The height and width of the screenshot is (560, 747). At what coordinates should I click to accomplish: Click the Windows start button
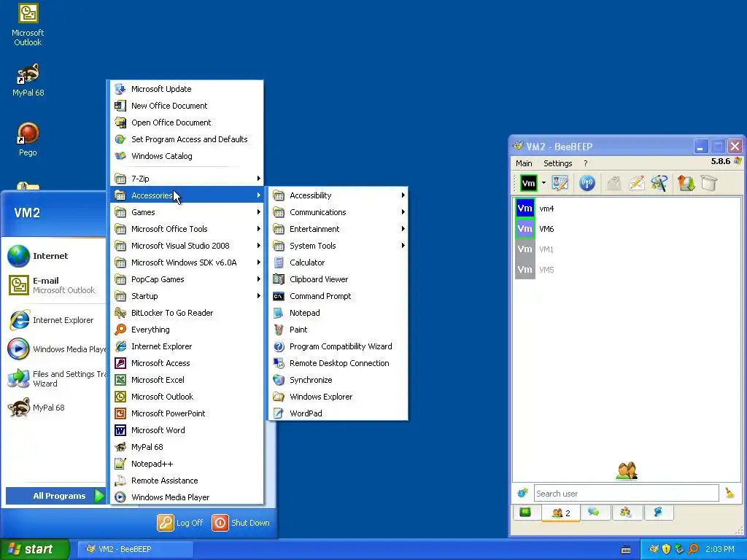tap(34, 549)
